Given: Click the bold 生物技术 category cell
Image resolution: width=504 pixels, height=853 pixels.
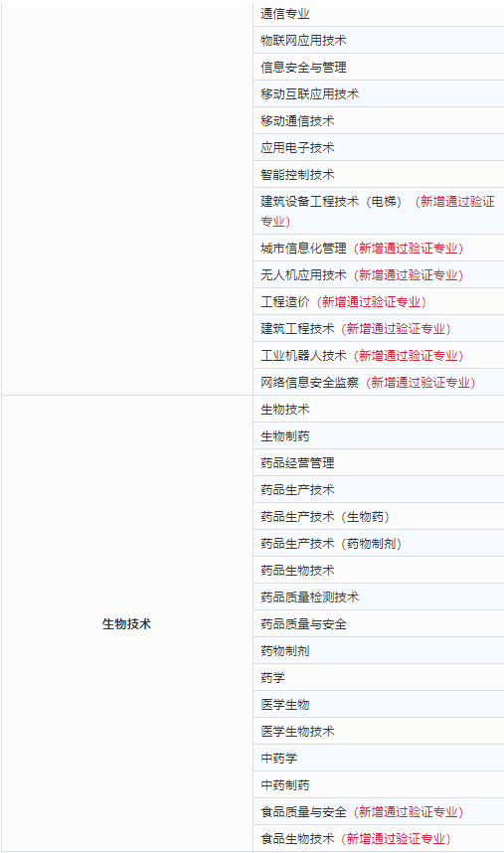Looking at the screenshot, I should pyautogui.click(x=126, y=623).
